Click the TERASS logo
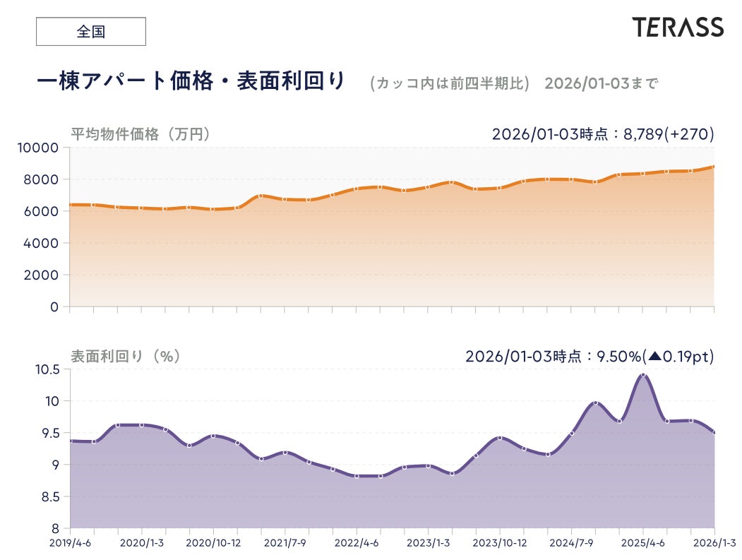Screen dimensions: 742x560 678,28
